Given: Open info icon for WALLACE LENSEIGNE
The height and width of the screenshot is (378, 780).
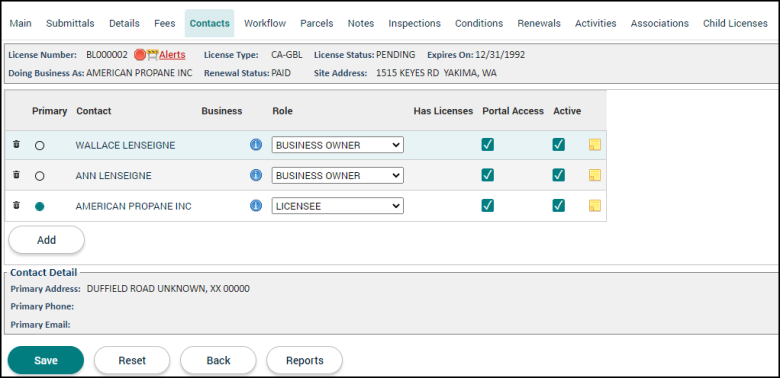Looking at the screenshot, I should click(x=256, y=145).
